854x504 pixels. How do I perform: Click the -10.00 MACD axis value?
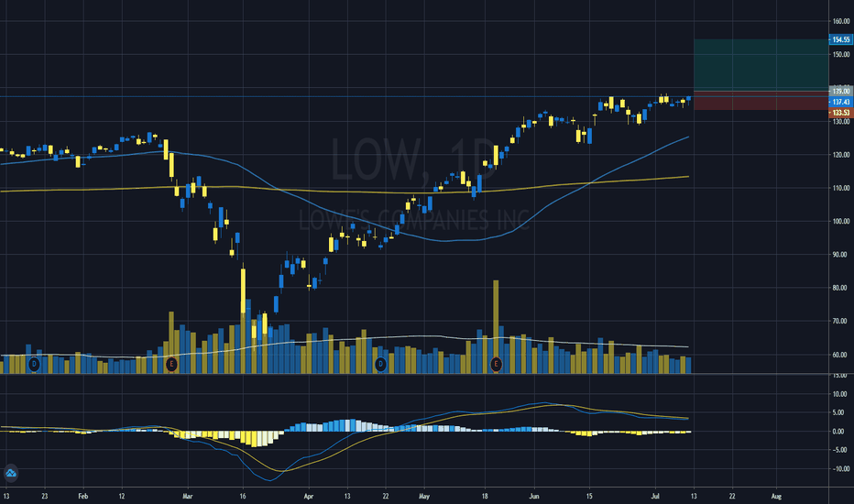(840, 468)
